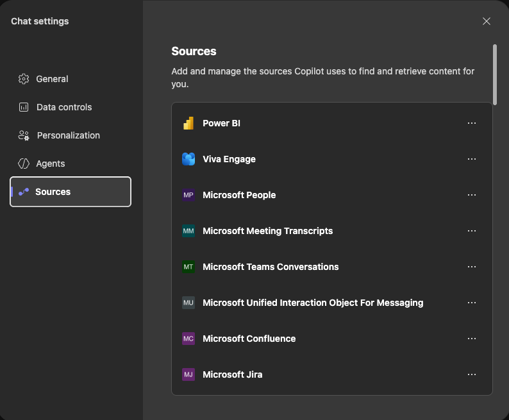This screenshot has width=509, height=420.
Task: Open more options for Microsoft People
Action: click(x=472, y=195)
